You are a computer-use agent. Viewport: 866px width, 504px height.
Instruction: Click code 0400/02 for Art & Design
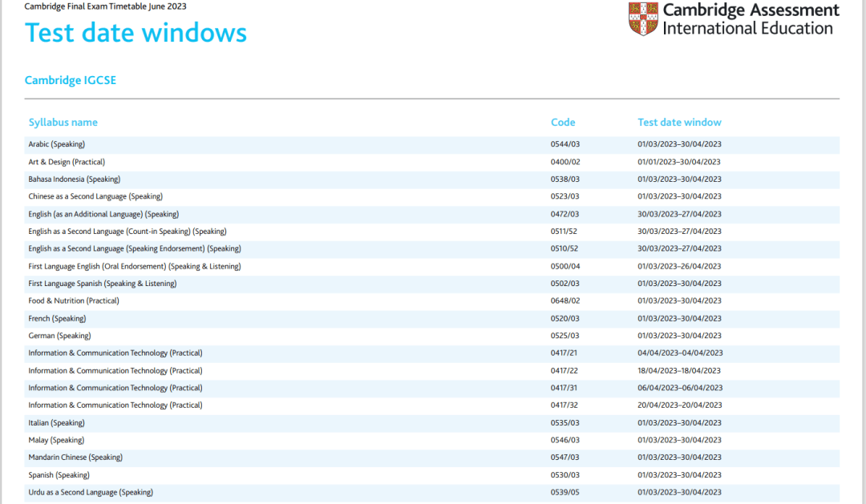point(565,162)
